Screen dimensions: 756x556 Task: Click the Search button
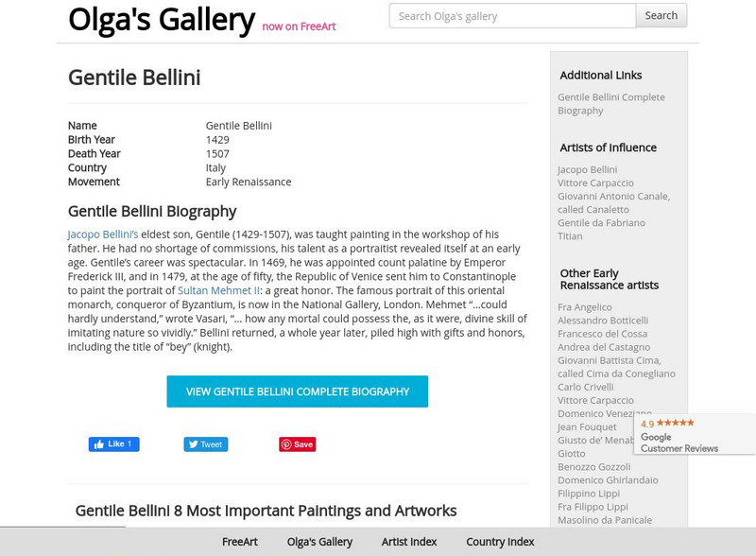tap(661, 15)
